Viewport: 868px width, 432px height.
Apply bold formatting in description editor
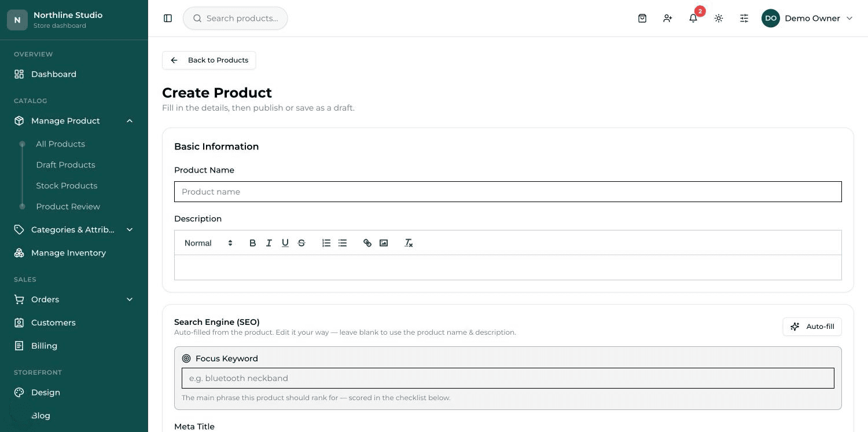point(252,243)
